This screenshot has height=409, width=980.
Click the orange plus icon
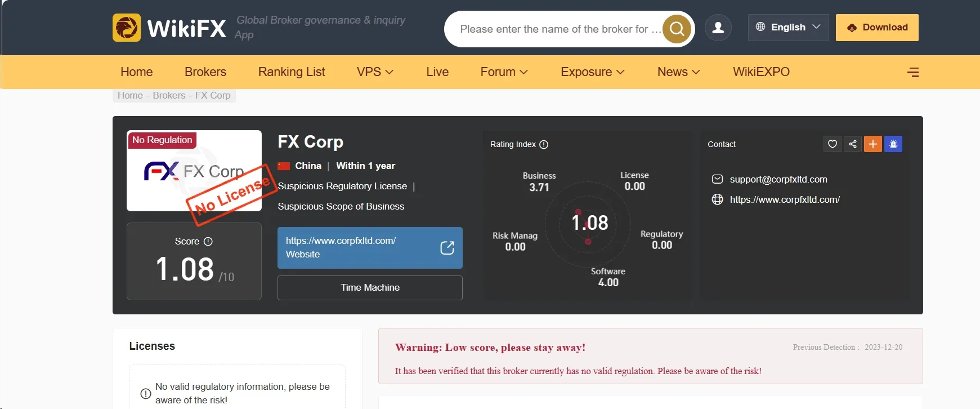tap(873, 144)
